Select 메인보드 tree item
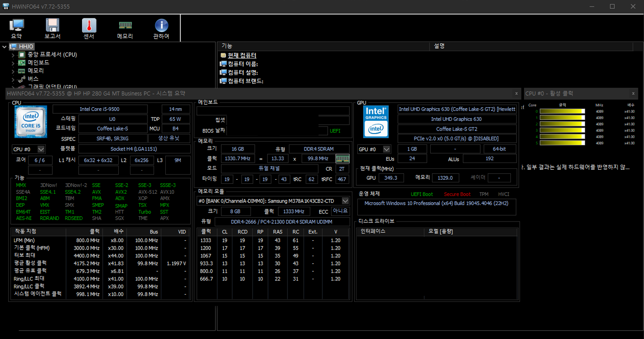This screenshot has width=644, height=339. pyautogui.click(x=38, y=62)
